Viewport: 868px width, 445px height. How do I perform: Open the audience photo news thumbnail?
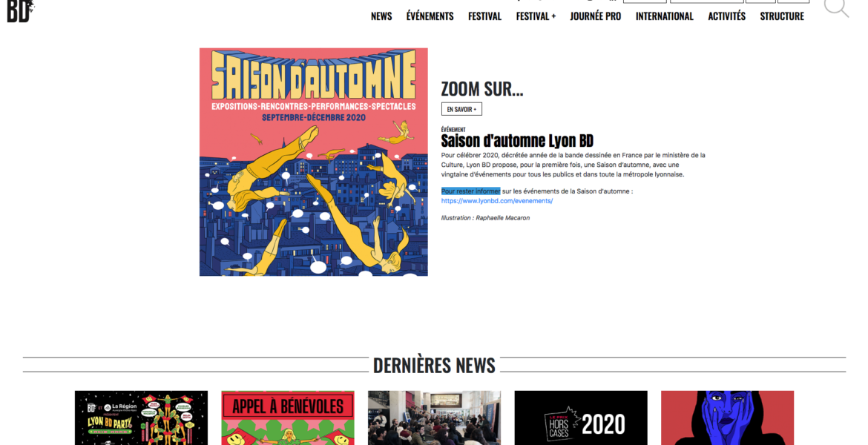tap(435, 418)
